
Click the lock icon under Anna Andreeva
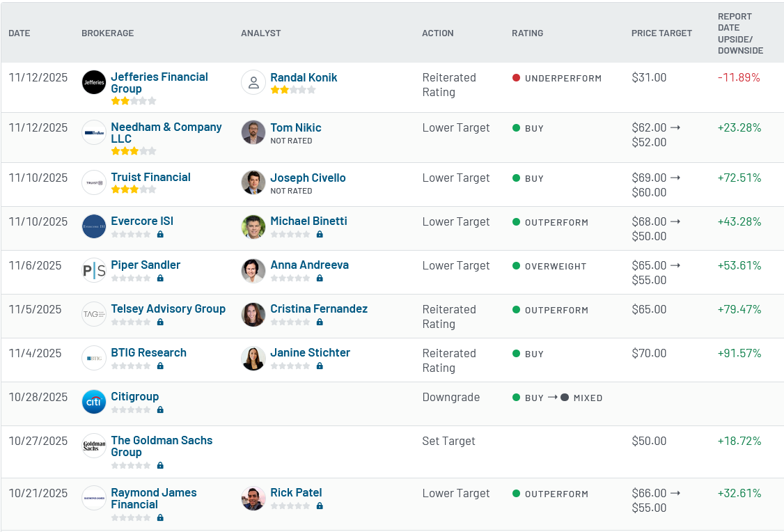tap(320, 278)
